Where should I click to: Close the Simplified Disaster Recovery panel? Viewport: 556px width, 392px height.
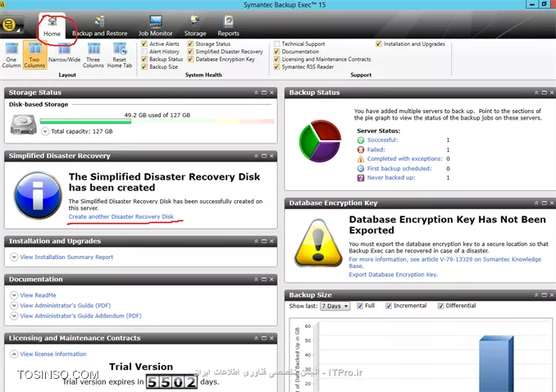coord(271,156)
